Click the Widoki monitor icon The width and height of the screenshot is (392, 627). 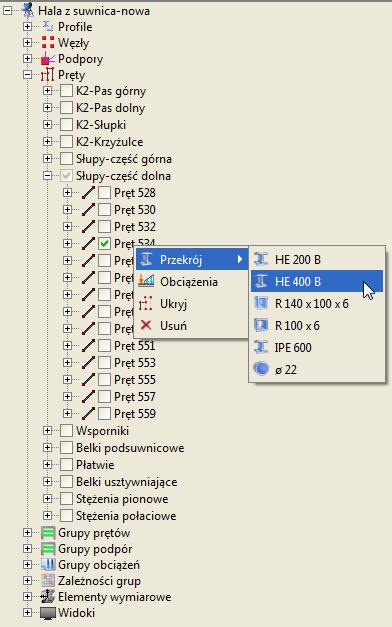click(x=48, y=613)
